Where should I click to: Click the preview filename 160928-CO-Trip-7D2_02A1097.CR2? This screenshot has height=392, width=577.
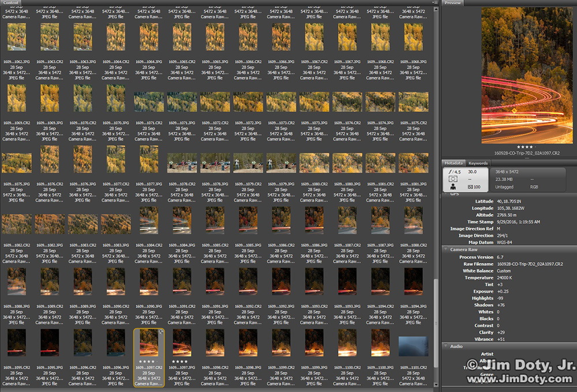coord(527,153)
